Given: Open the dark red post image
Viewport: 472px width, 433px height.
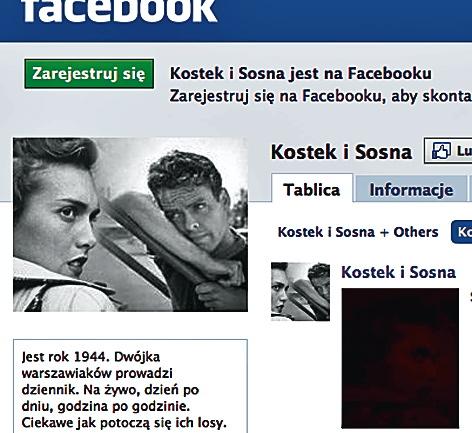Looking at the screenshot, I should (400, 358).
